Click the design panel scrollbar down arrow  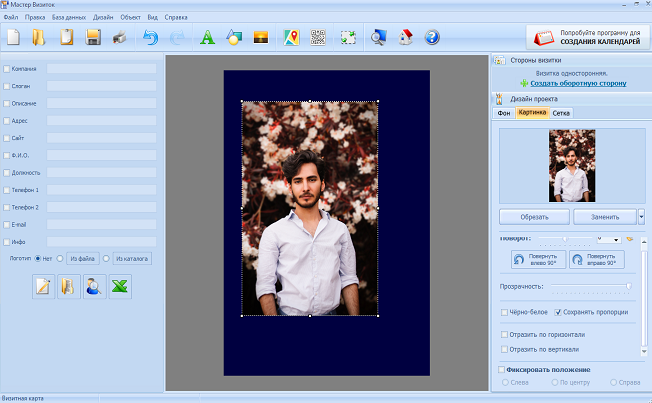click(x=644, y=351)
